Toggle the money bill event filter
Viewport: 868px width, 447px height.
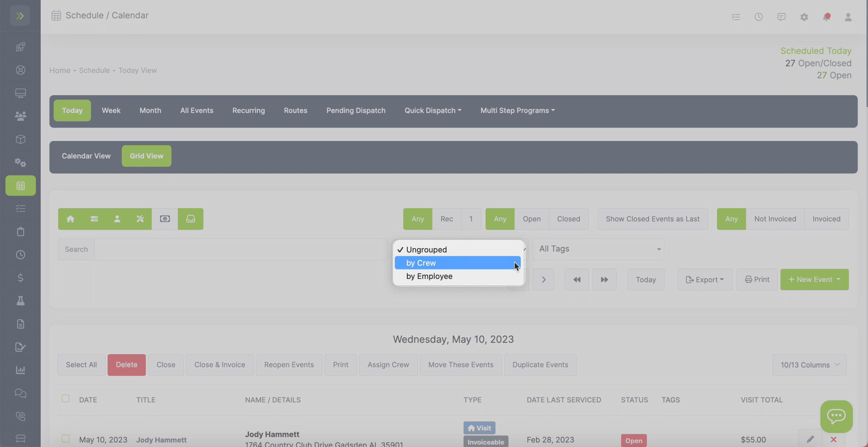(x=165, y=219)
